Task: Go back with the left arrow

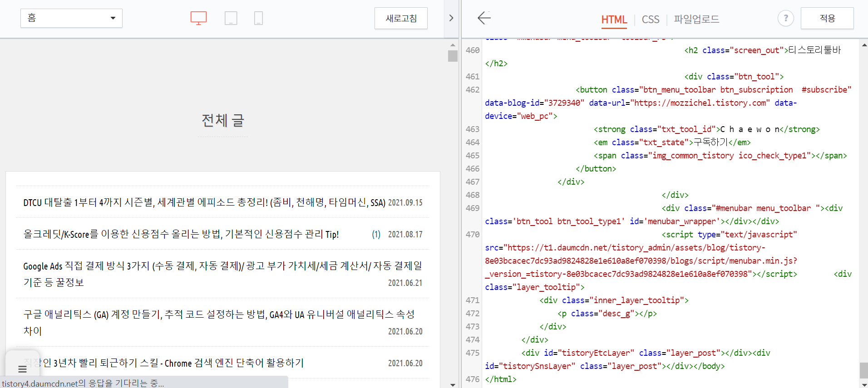Action: (x=484, y=18)
